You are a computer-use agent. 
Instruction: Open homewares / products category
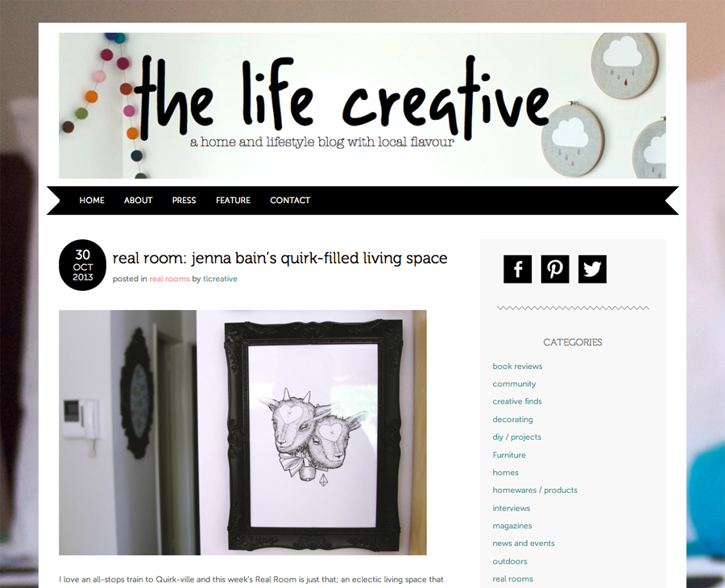click(535, 490)
